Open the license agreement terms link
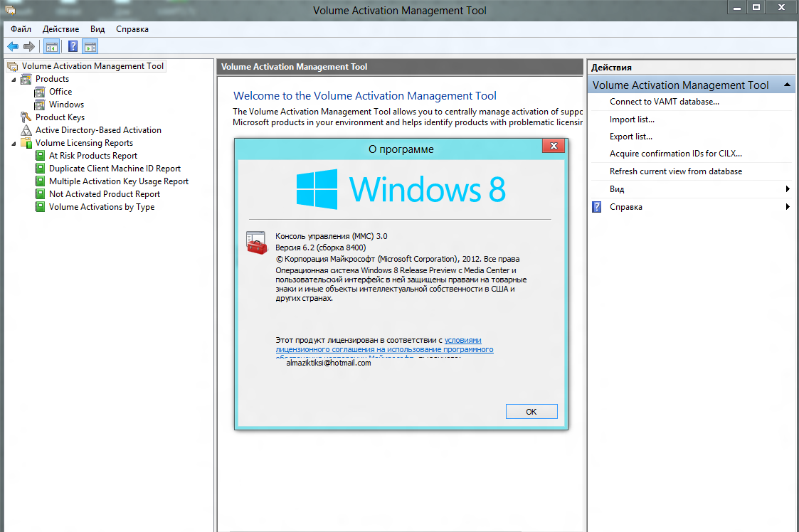This screenshot has height=532, width=799. [462, 341]
